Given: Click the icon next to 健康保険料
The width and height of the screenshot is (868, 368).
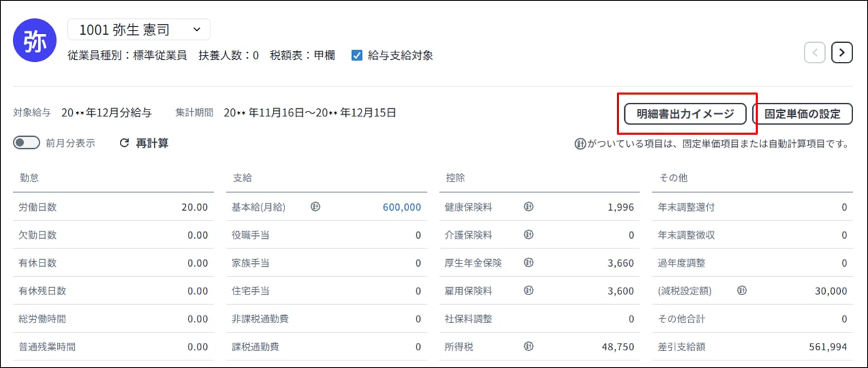Looking at the screenshot, I should (x=528, y=207).
